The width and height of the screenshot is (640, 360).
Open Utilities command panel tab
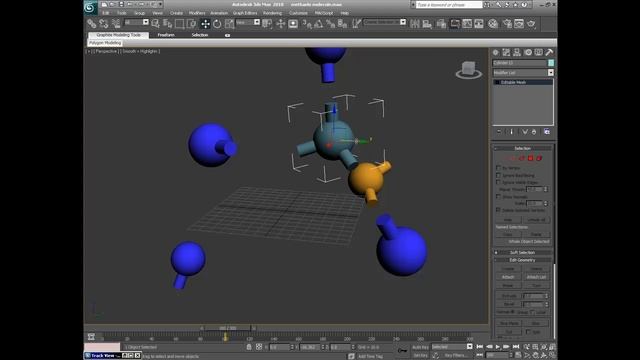click(549, 52)
